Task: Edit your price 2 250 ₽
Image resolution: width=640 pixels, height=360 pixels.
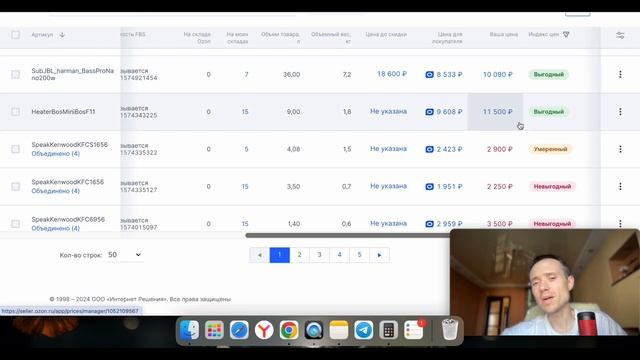Action: tap(500, 187)
